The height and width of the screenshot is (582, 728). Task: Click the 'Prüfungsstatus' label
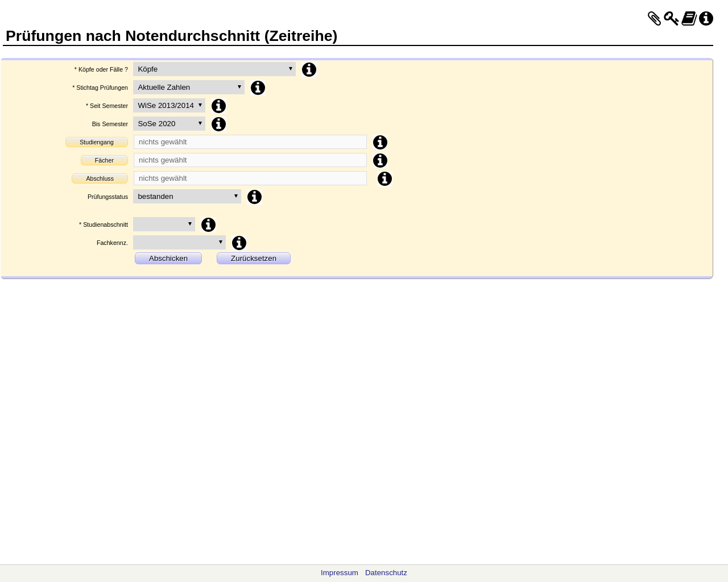pos(107,197)
